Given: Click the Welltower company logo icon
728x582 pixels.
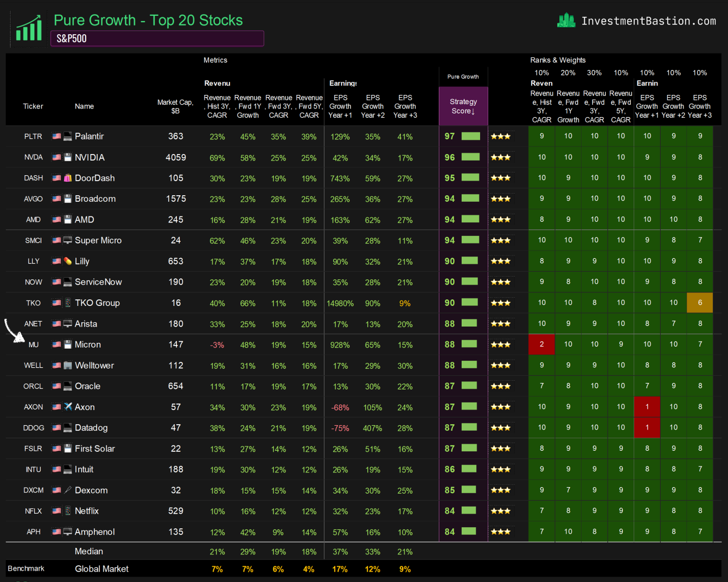Looking at the screenshot, I should click(68, 366).
